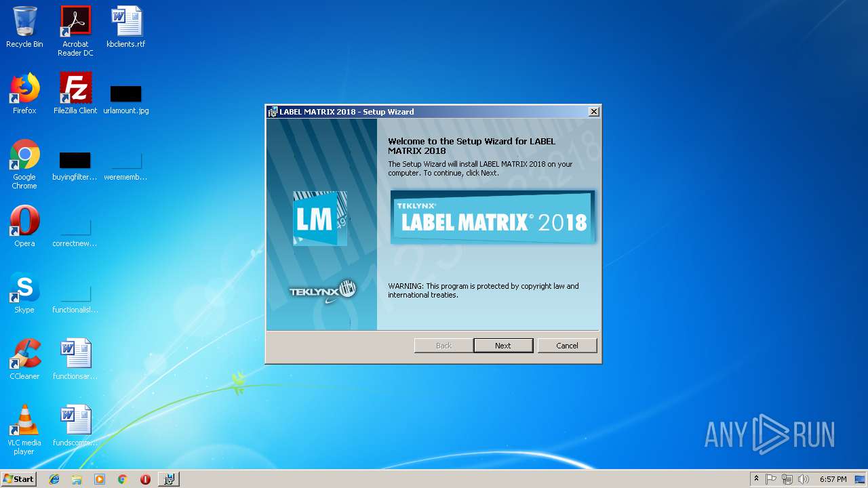Click the LABEL MATRIX 2018 banner
This screenshot has height=488, width=868.
[492, 217]
